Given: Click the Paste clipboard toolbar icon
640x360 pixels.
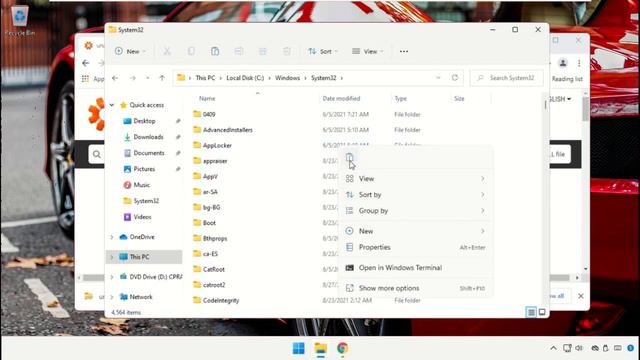Looking at the screenshot, I should point(215,51).
